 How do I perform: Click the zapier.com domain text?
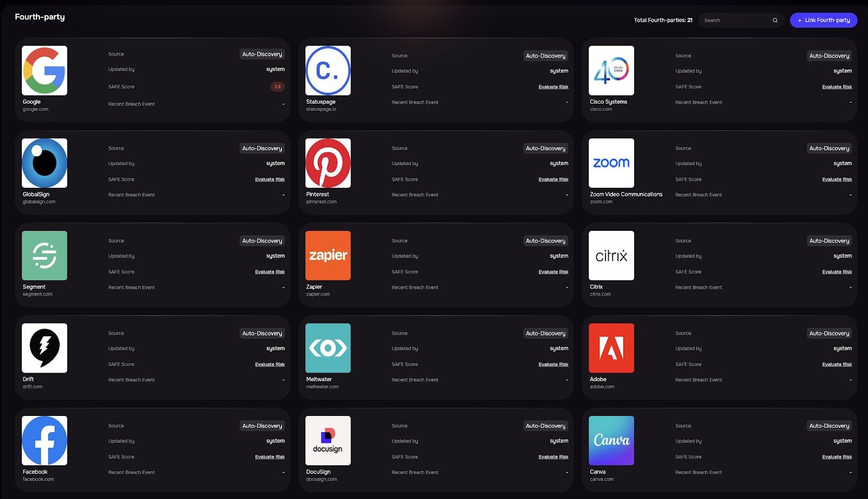tap(318, 294)
